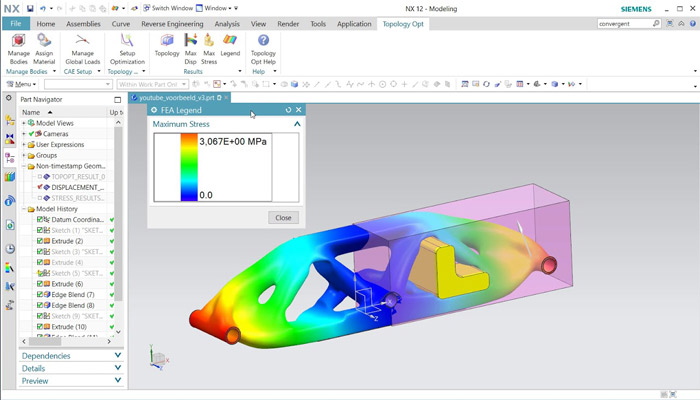This screenshot has width=700, height=400.
Task: Open the Menu dropdown
Action: [x=21, y=84]
